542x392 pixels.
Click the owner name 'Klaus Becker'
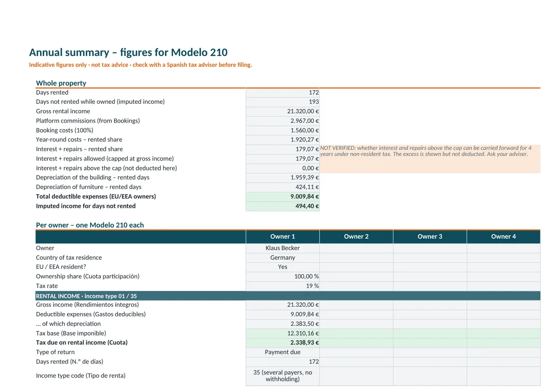[283, 248]
